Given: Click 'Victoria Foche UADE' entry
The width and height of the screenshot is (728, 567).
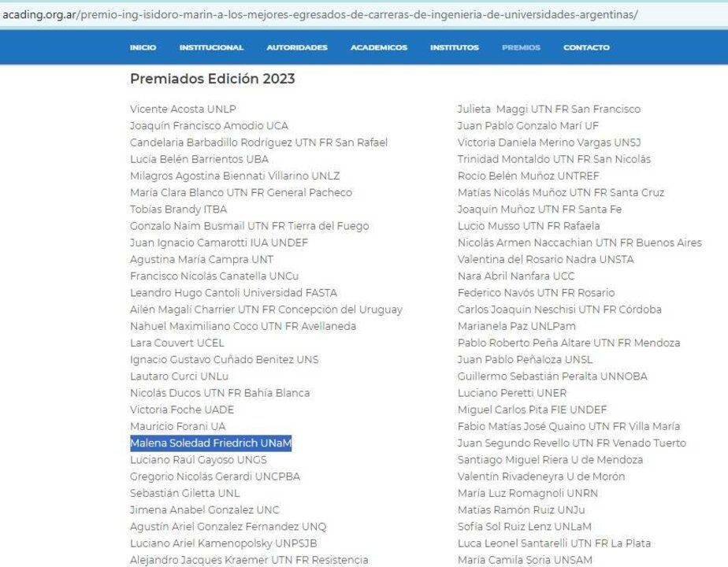Looking at the screenshot, I should coord(182,409).
